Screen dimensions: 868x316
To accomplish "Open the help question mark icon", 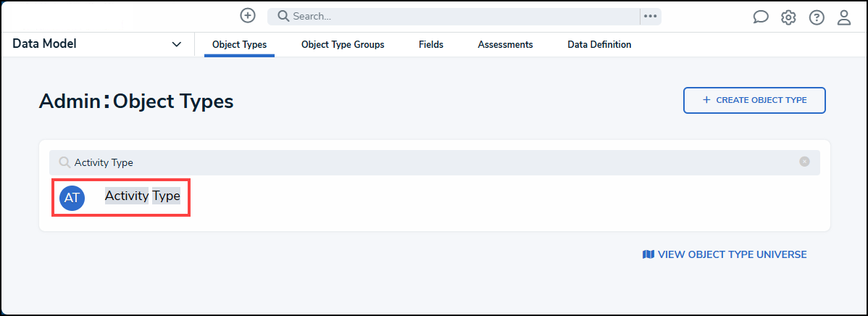I will pos(817,17).
